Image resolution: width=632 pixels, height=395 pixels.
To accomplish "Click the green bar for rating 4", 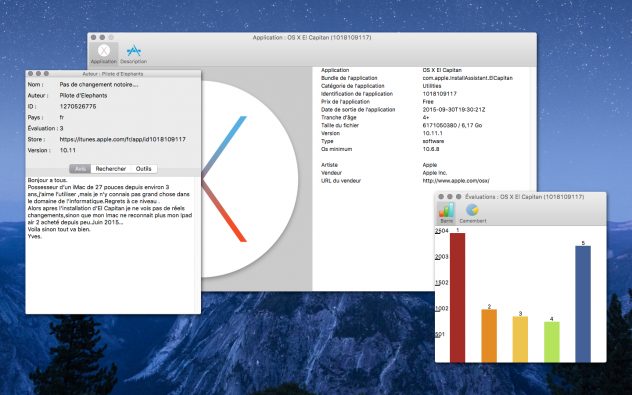I will [x=551, y=342].
